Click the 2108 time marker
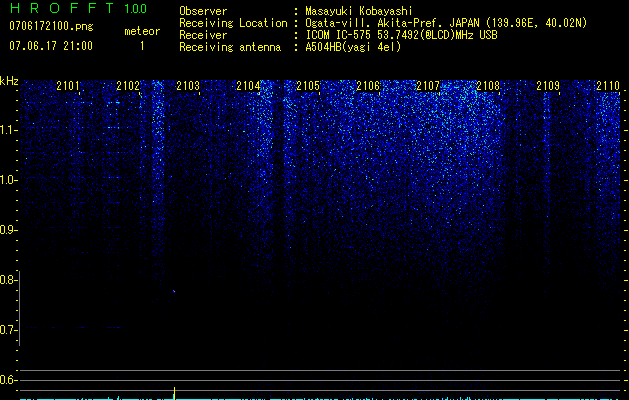 [x=488, y=86]
